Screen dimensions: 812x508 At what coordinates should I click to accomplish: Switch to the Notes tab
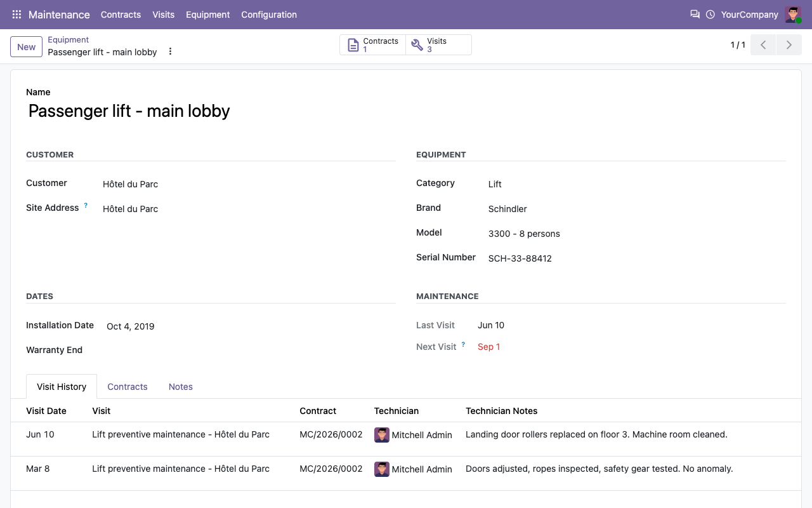(x=181, y=387)
